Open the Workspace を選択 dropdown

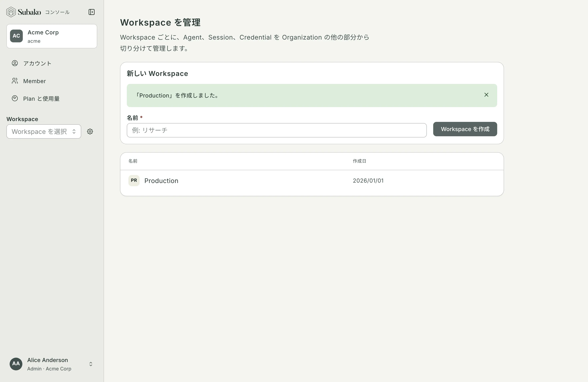[x=44, y=131]
